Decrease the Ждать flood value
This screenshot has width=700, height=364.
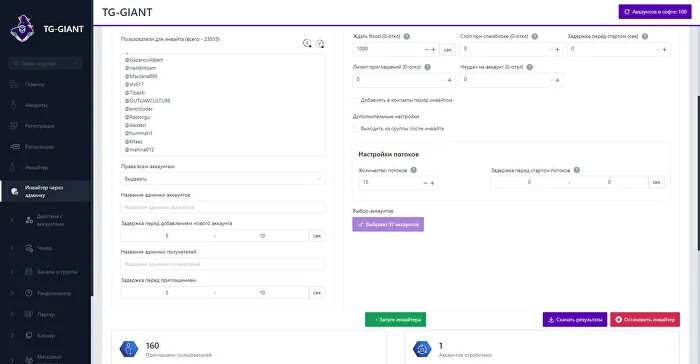point(426,50)
